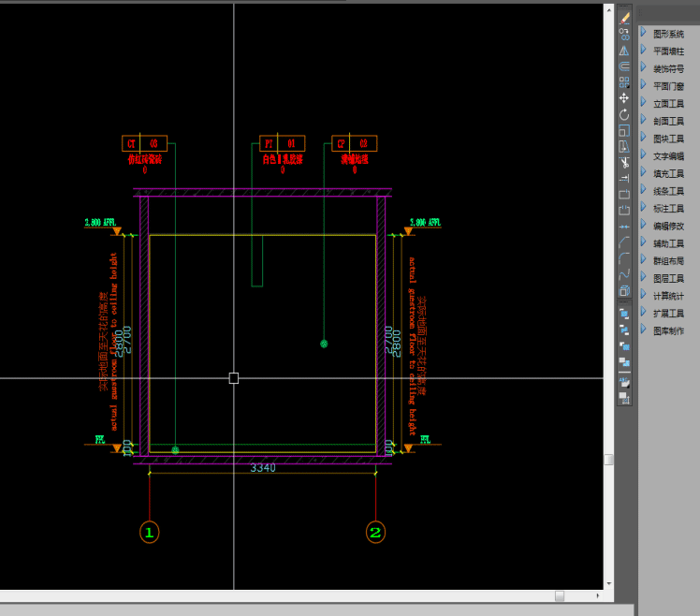
Task: Select grid axis bubble 2
Action: coord(375,532)
